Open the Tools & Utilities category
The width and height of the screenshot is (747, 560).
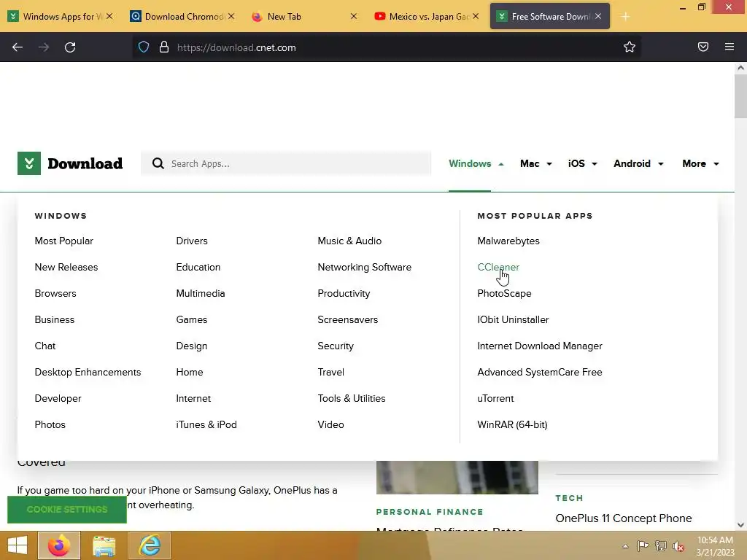[352, 398]
